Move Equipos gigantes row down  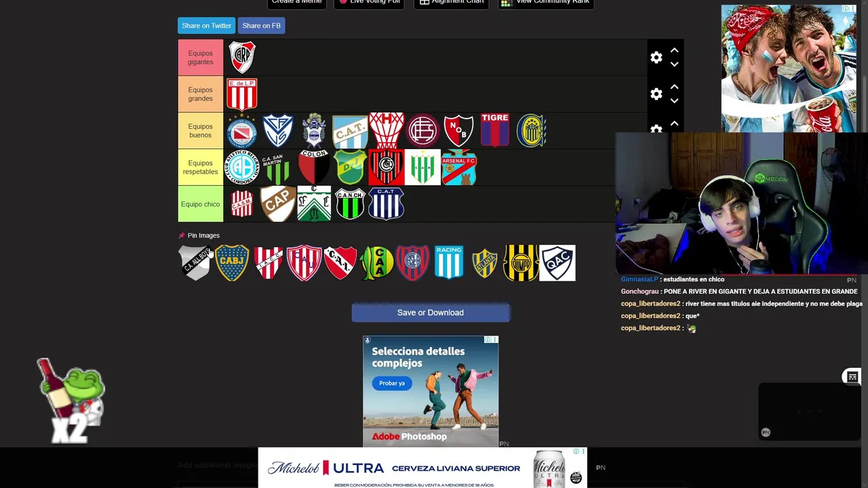coord(674,64)
